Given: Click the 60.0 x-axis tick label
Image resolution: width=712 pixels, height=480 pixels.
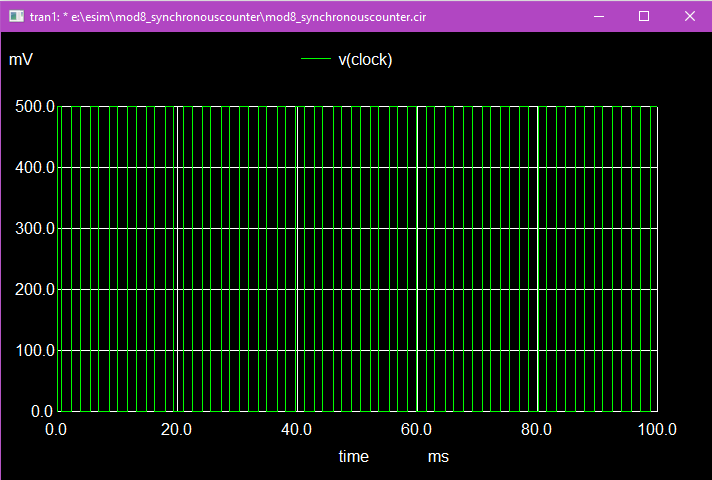Looking at the screenshot, I should (416, 429).
